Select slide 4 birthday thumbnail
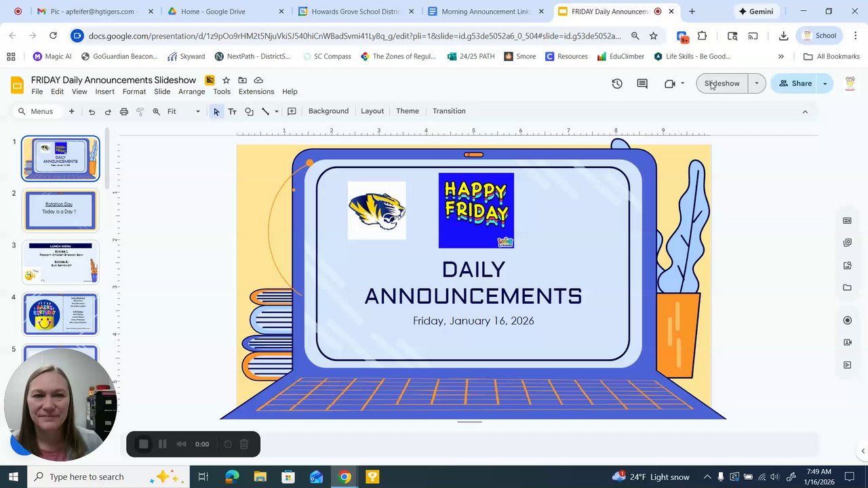Viewport: 868px width, 488px height. pos(60,314)
